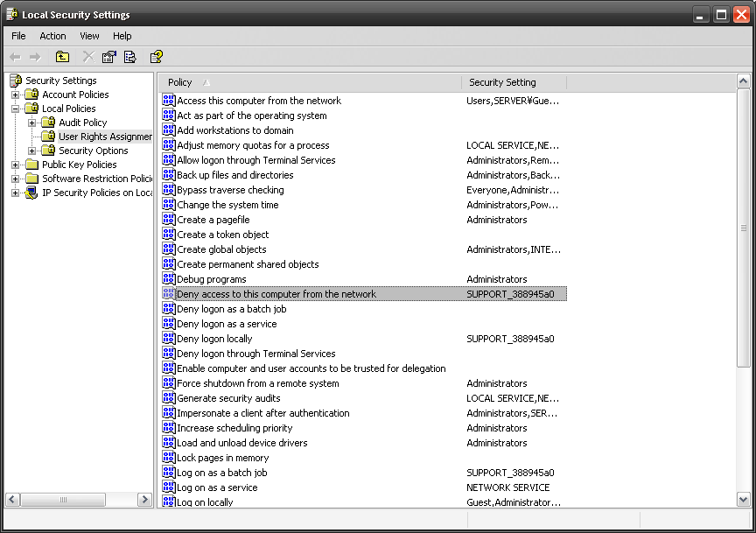756x533 pixels.
Task: Click the tree pane scroll left arrow
Action: click(12, 499)
